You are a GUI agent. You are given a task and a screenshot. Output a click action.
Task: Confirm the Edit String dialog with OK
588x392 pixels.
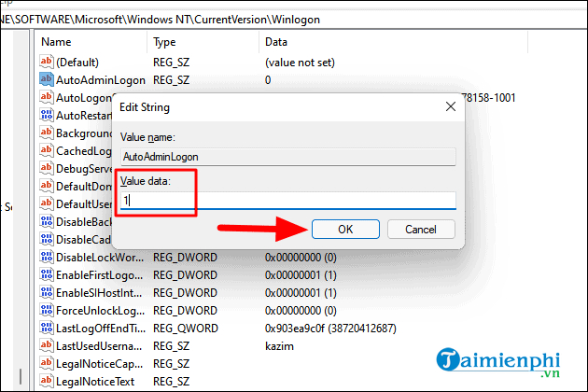345,230
